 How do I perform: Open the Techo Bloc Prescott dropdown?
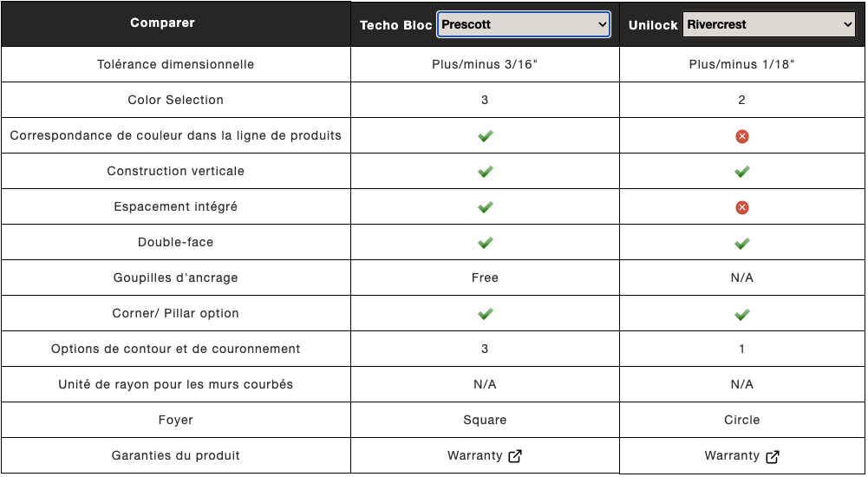click(x=524, y=24)
